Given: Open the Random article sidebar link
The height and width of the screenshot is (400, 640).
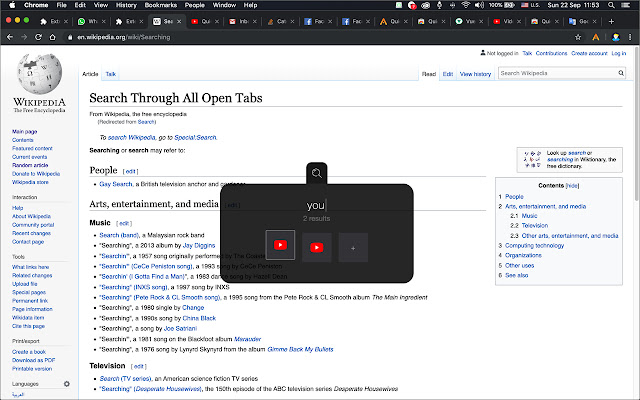Looking at the screenshot, I should pyautogui.click(x=32, y=165).
